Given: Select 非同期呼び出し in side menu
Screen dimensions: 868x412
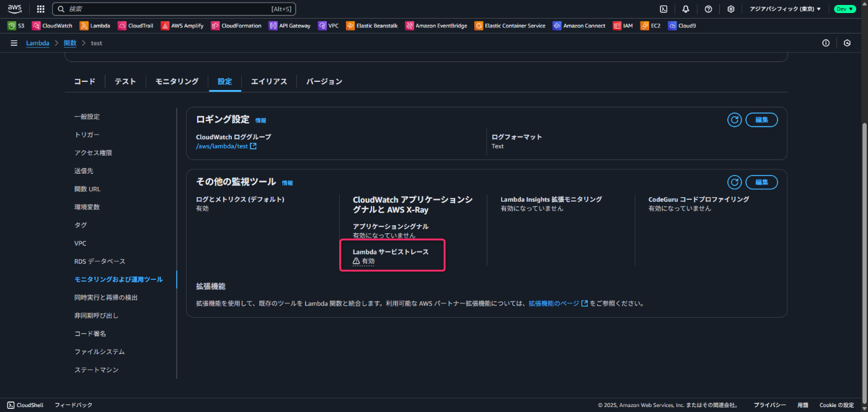Looking at the screenshot, I should tap(96, 315).
